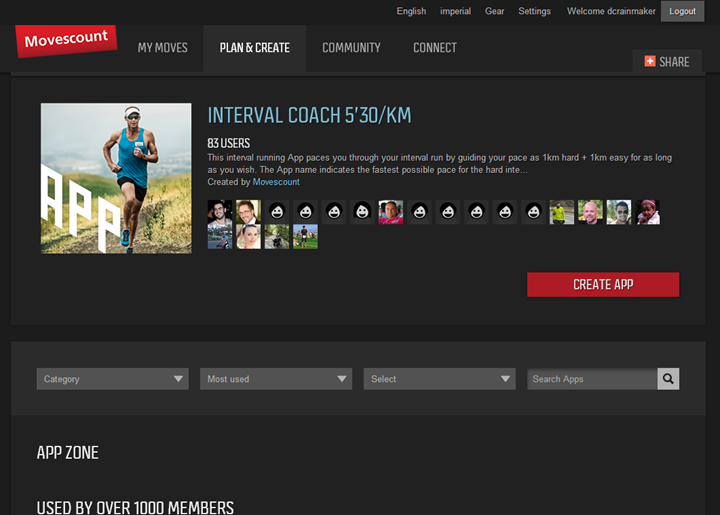This screenshot has width=720, height=515.
Task: Click the English language link
Action: coord(411,11)
